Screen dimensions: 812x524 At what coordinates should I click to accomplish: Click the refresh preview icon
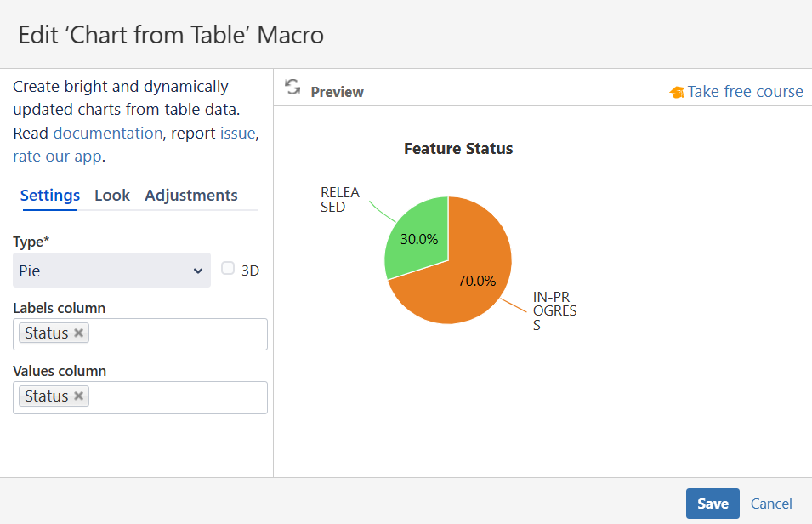[292, 88]
